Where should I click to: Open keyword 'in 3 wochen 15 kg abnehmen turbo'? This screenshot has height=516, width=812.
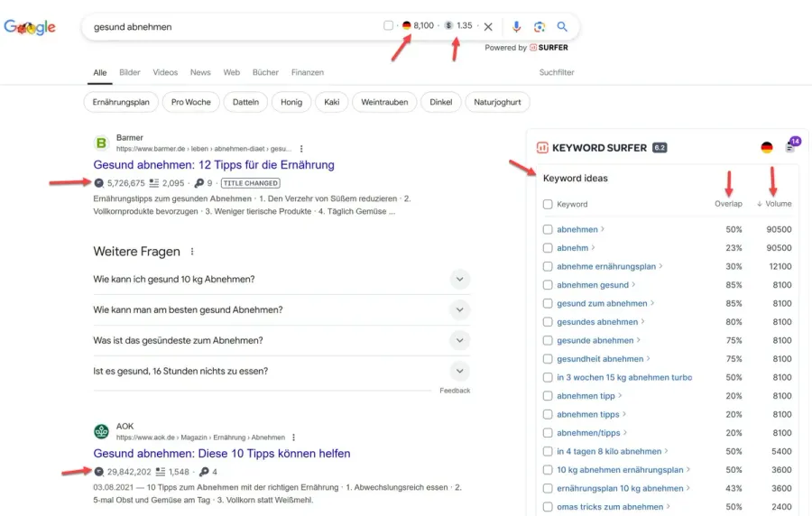point(624,377)
